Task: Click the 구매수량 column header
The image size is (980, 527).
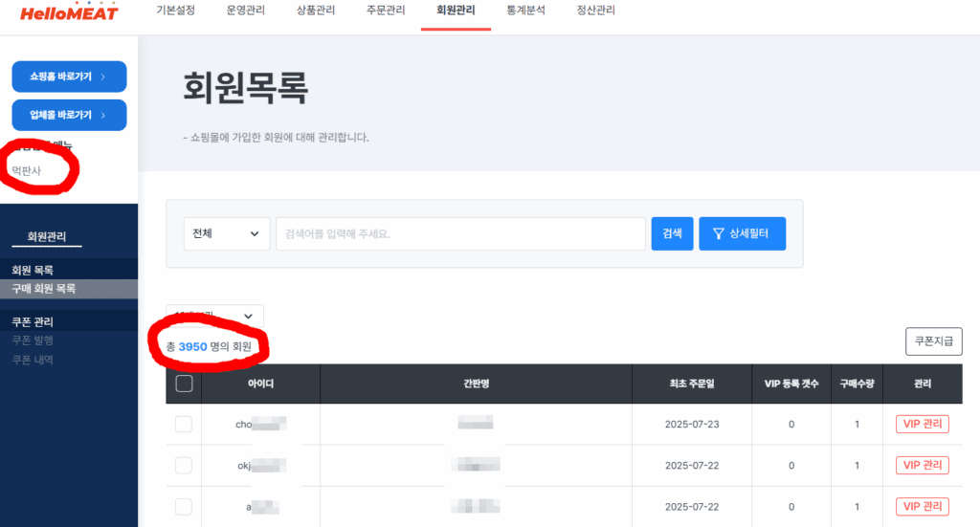Action: tap(857, 384)
